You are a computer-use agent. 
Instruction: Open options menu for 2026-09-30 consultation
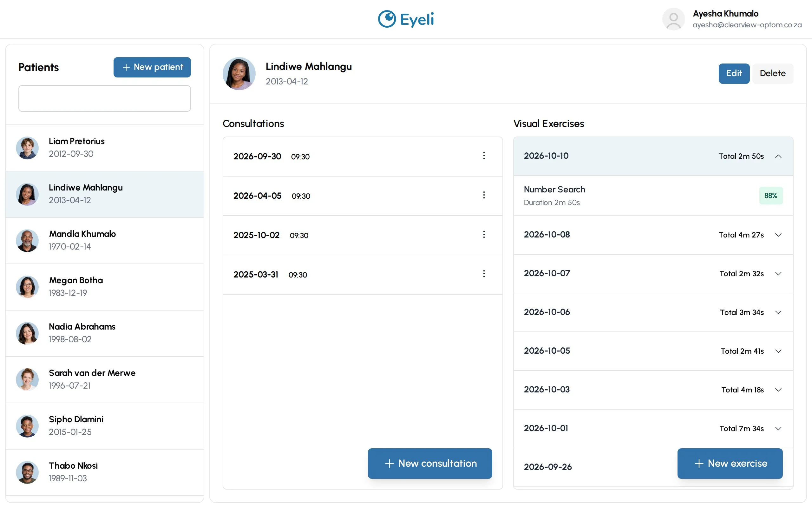pyautogui.click(x=483, y=156)
